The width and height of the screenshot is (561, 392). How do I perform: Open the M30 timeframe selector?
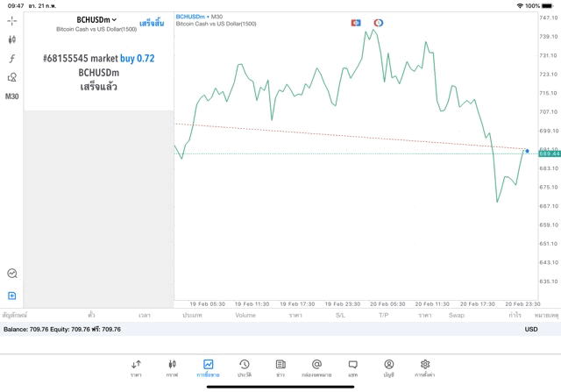click(11, 96)
